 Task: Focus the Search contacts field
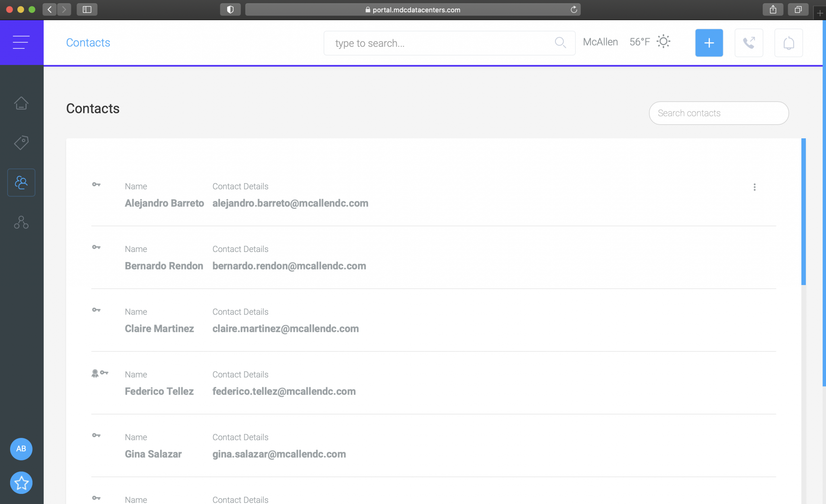(x=718, y=113)
